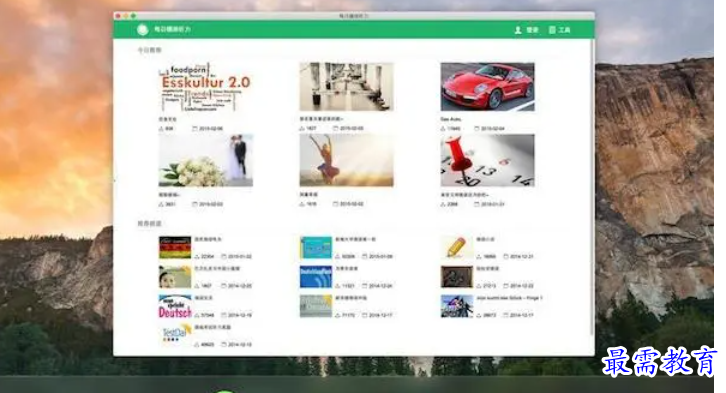This screenshot has width=726, height=393.
Task: Select the teal classroom channel icon
Action: click(x=316, y=248)
